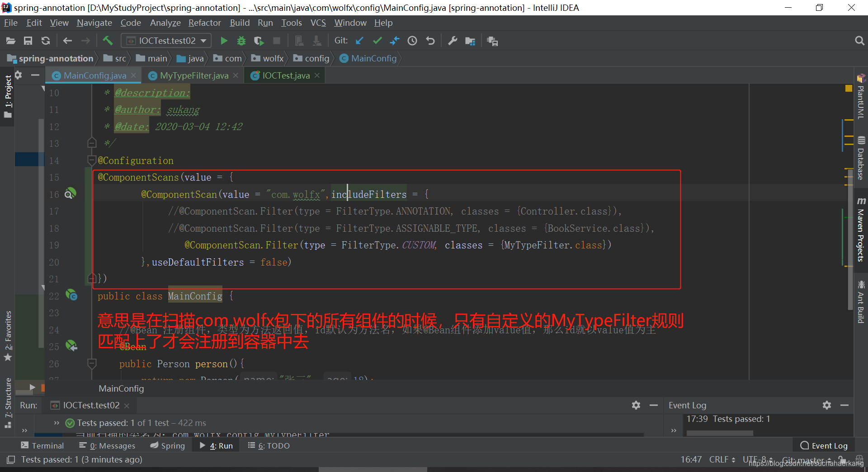The width and height of the screenshot is (868, 472).
Task: Open Project Structure folder icon
Action: [470, 41]
